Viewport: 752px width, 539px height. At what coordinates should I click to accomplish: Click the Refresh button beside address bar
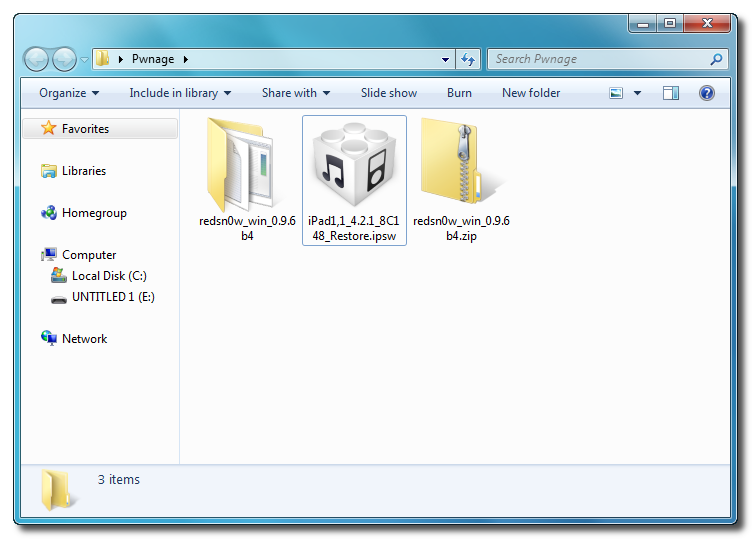pyautogui.click(x=468, y=59)
